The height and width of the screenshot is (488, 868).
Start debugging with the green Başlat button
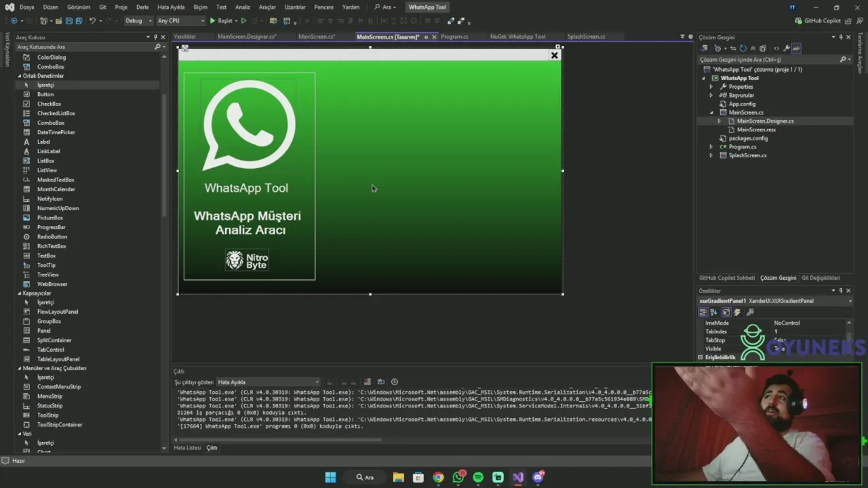pos(221,21)
